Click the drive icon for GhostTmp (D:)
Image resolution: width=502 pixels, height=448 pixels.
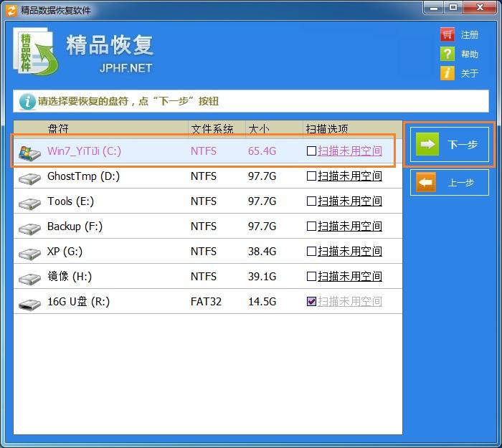tap(29, 178)
